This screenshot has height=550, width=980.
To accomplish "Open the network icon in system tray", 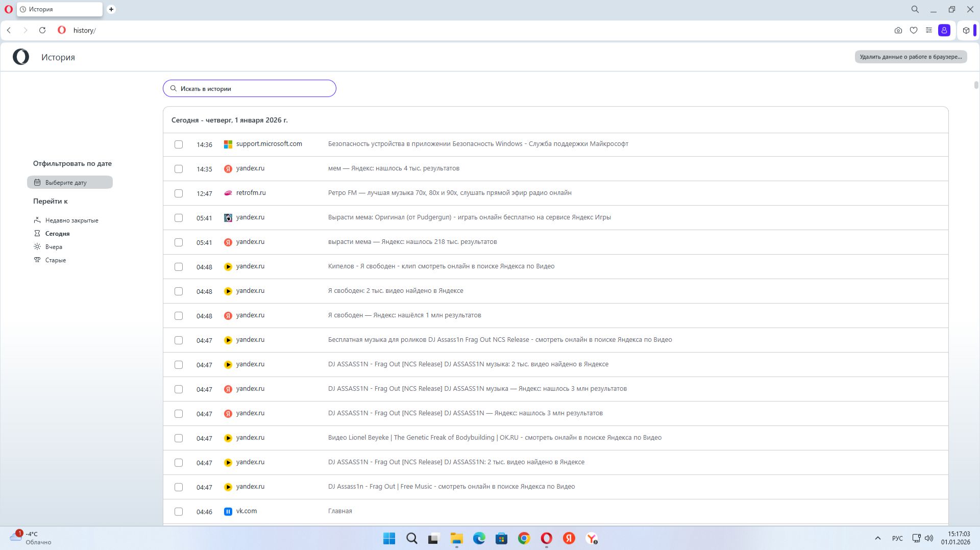I will pyautogui.click(x=916, y=538).
